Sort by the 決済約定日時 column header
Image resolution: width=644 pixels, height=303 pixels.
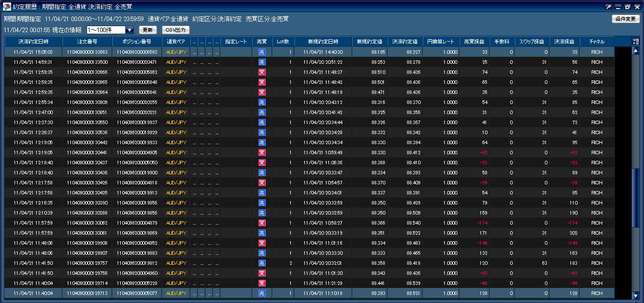click(33, 42)
